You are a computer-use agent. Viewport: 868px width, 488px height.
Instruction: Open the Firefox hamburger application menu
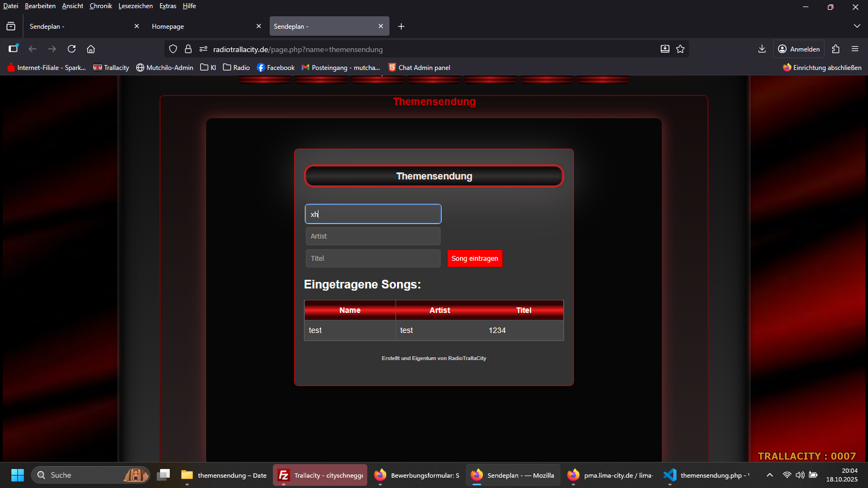coord(855,49)
